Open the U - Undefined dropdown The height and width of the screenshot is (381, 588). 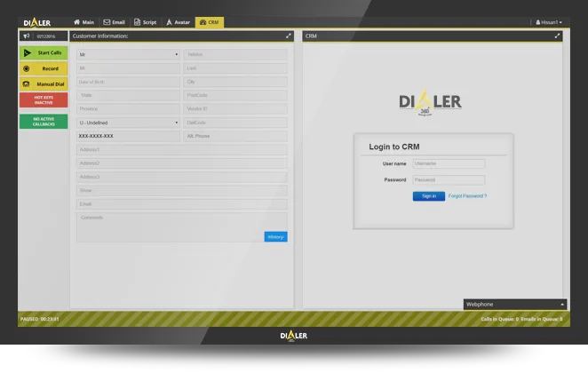(x=128, y=123)
